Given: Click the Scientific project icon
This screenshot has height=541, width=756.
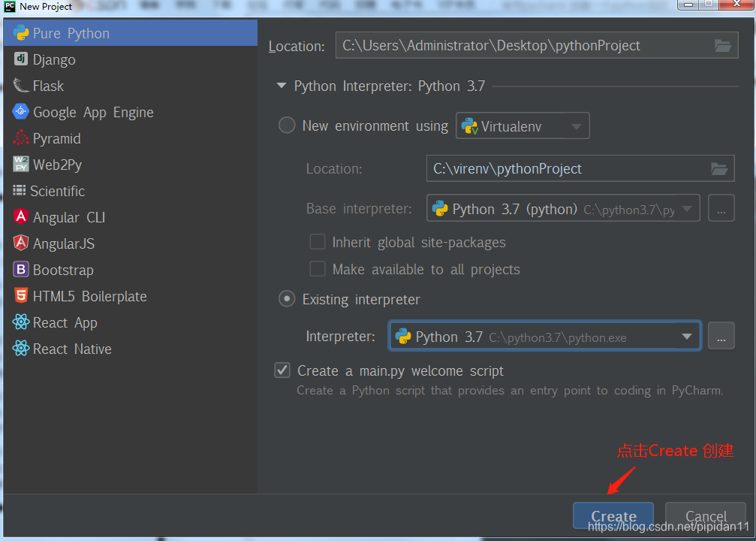Looking at the screenshot, I should click(20, 191).
